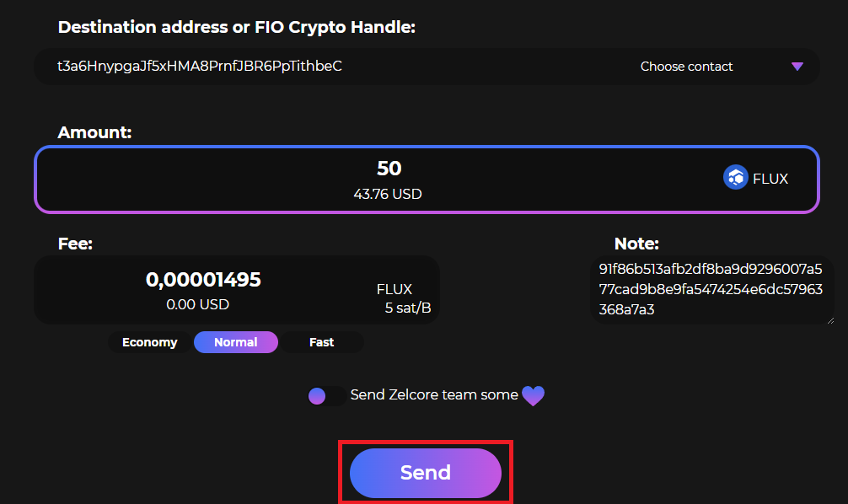This screenshot has height=504, width=848.
Task: Click the Send Zelcore team some text
Action: (x=434, y=394)
